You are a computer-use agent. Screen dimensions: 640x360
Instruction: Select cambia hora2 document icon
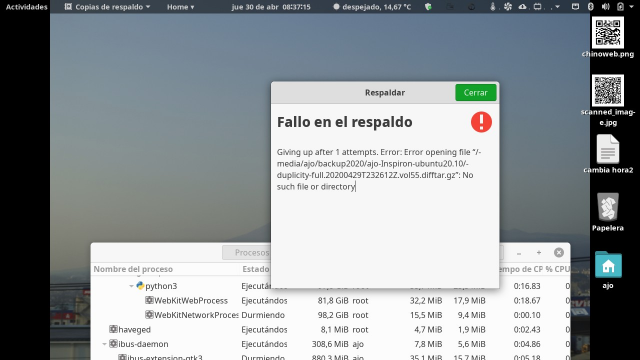click(x=608, y=154)
